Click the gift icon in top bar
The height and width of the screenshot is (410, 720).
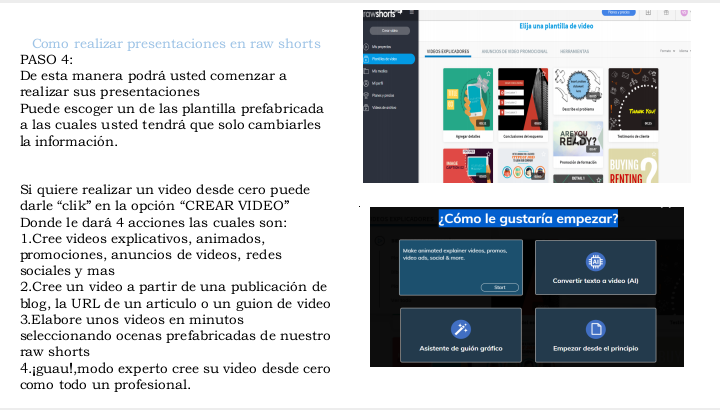pyautogui.click(x=666, y=13)
